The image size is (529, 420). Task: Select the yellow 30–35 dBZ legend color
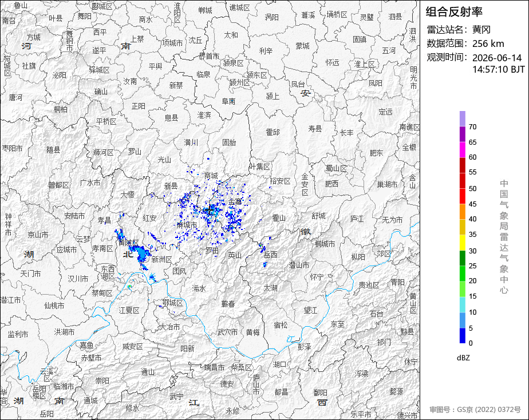[x=463, y=243]
